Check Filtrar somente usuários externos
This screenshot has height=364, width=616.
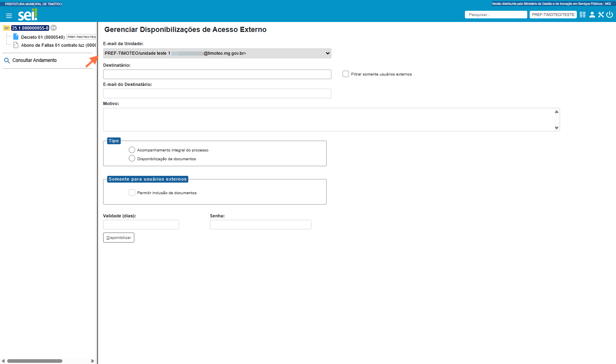[346, 74]
